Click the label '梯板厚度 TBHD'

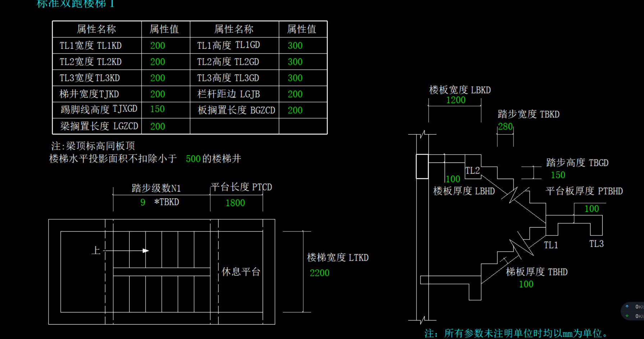click(537, 272)
